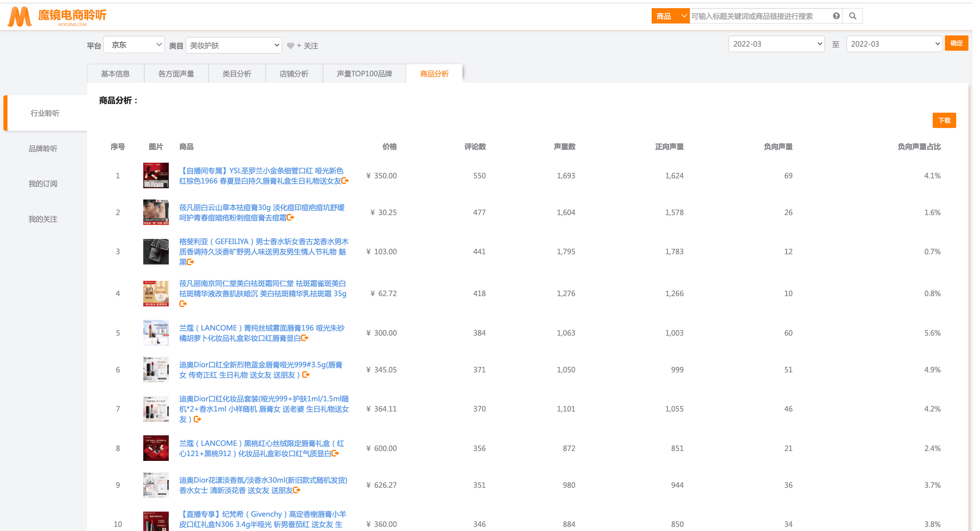
Task: Switch to the 店铺分析 tab
Action: pyautogui.click(x=294, y=74)
